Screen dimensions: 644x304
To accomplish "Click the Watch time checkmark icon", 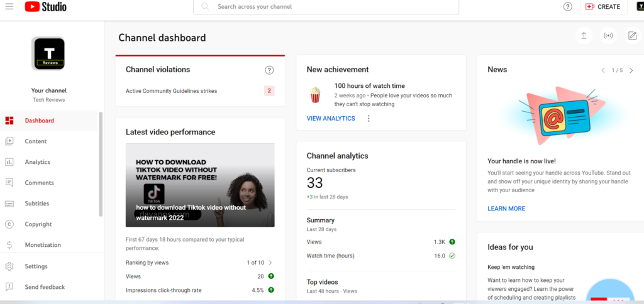I will point(452,256).
